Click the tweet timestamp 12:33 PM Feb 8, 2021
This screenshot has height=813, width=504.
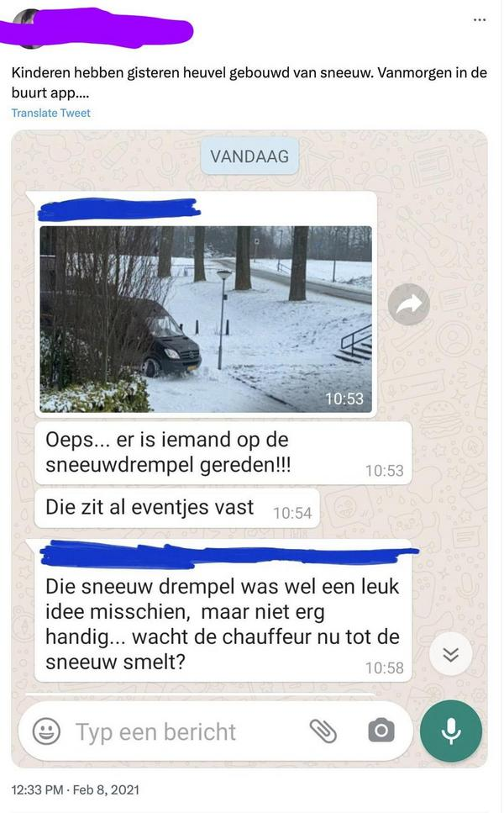tap(75, 789)
